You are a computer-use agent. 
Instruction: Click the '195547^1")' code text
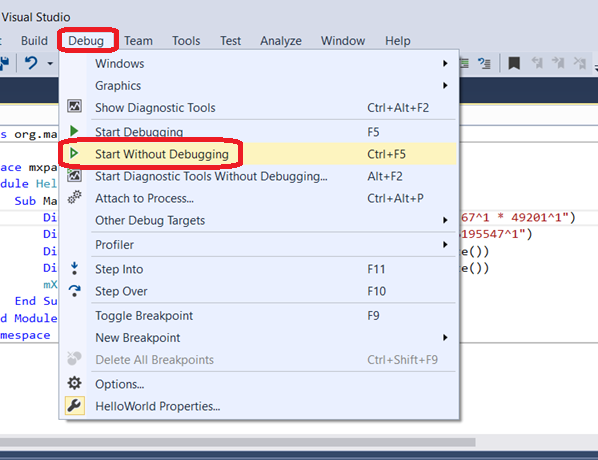click(x=497, y=234)
